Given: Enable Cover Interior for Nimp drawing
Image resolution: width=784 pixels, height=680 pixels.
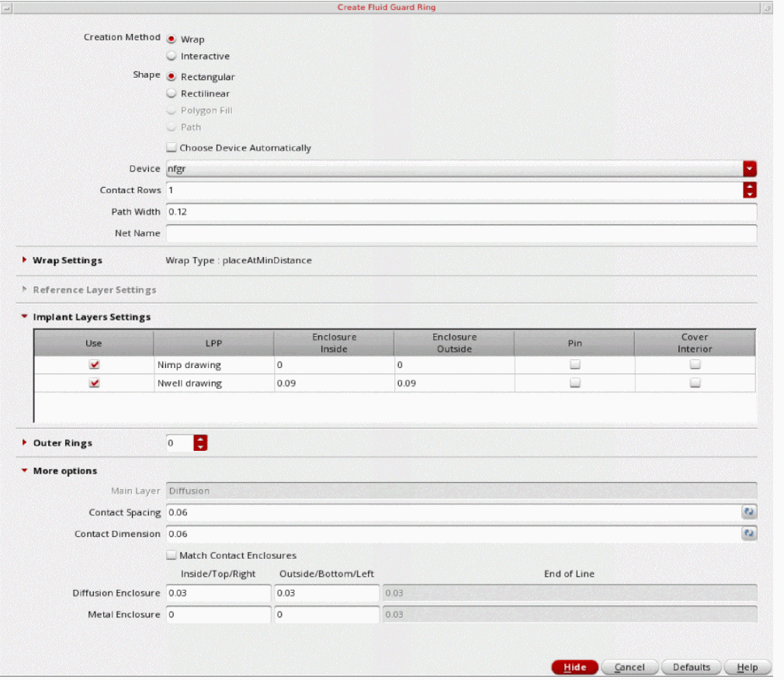Looking at the screenshot, I should [x=695, y=364].
